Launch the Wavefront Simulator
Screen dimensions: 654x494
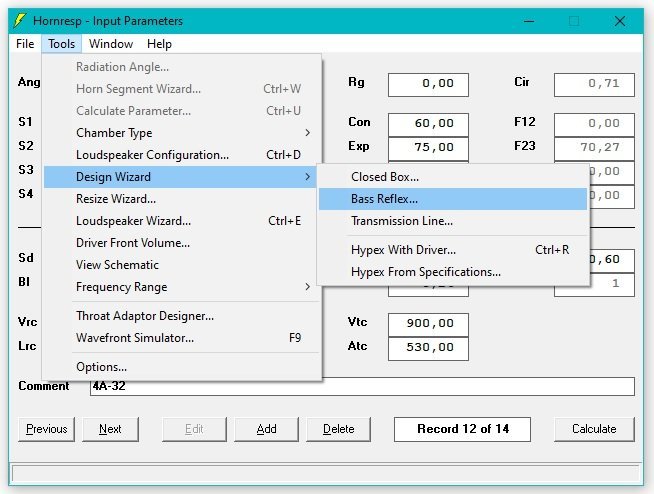[x=183, y=338]
